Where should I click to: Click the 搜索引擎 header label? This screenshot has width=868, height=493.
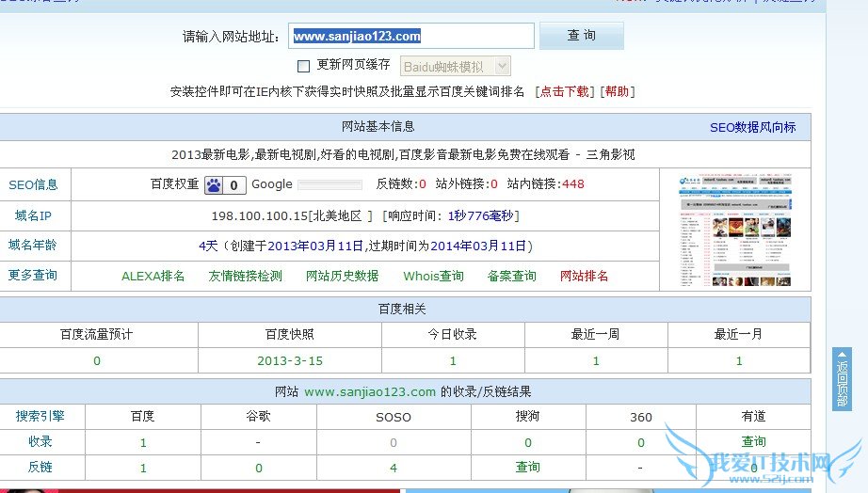point(40,416)
